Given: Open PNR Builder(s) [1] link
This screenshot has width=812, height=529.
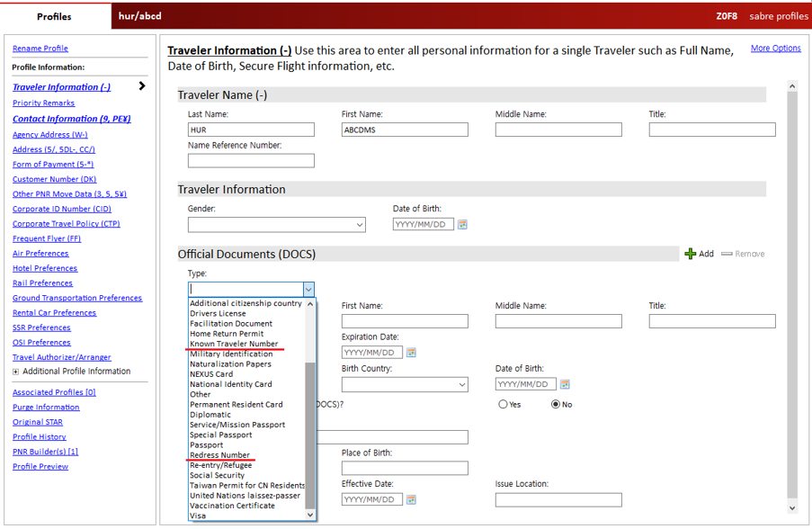Looking at the screenshot, I should click(x=46, y=452).
